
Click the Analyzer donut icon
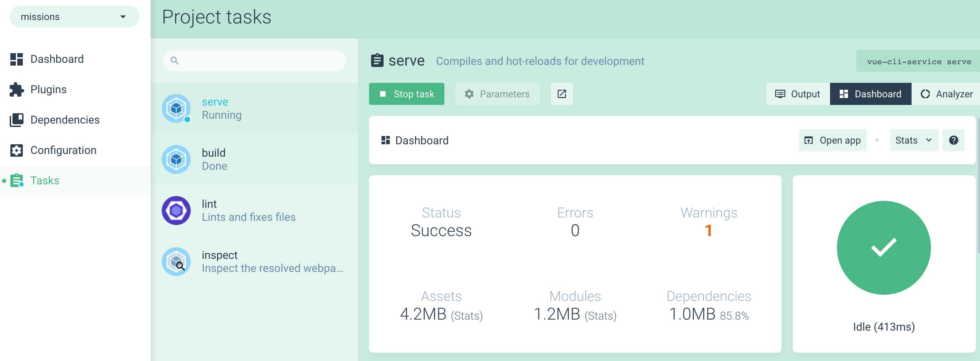pos(925,94)
